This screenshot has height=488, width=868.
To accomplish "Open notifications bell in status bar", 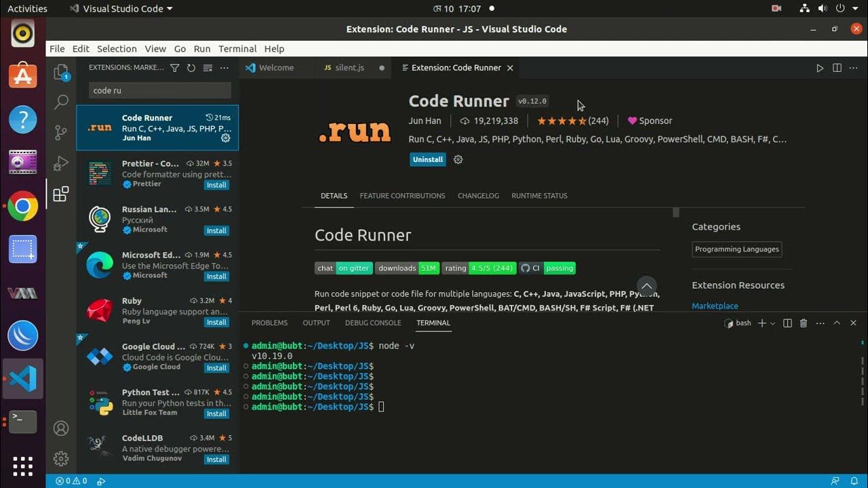I will point(854,481).
